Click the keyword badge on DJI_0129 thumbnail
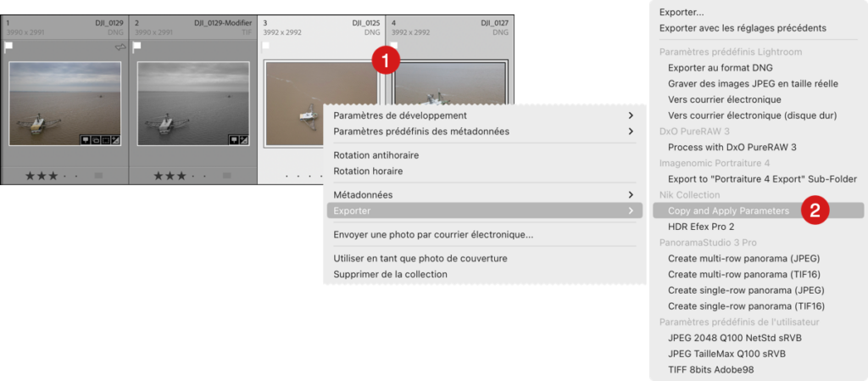 click(x=86, y=139)
